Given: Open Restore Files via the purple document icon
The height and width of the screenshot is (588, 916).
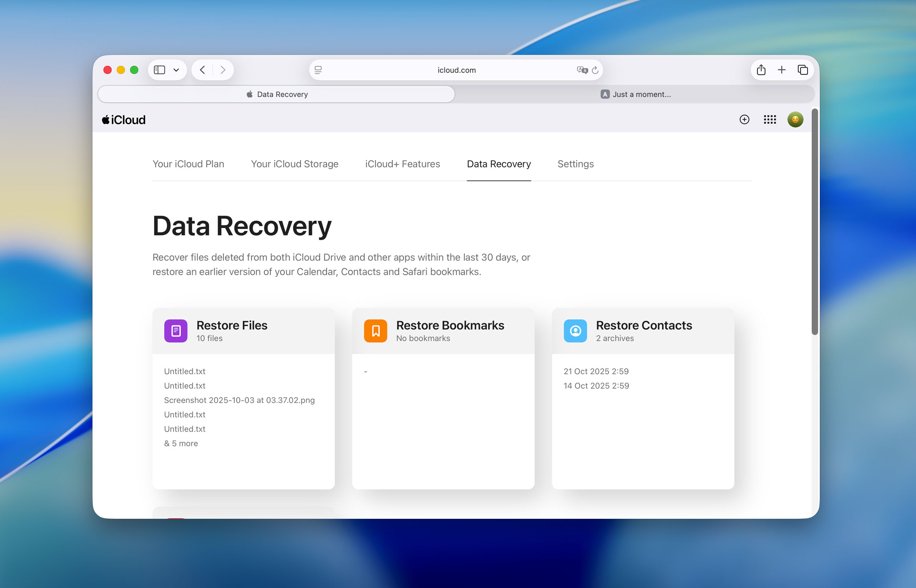Looking at the screenshot, I should 175,330.
